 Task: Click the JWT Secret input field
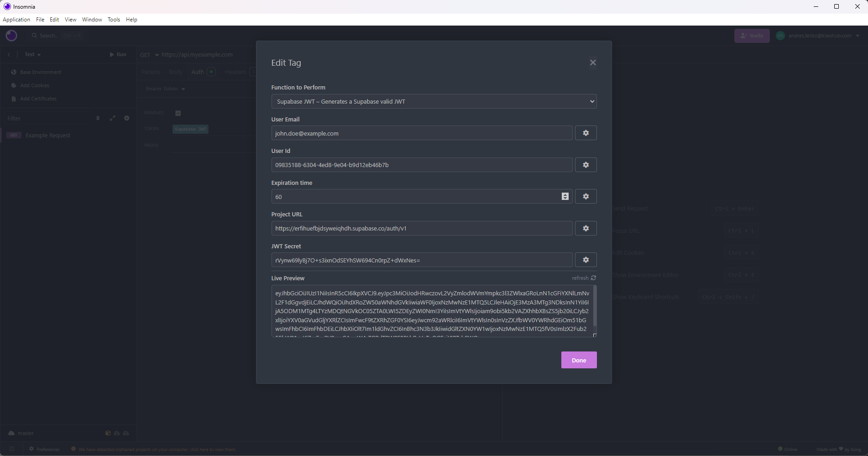point(422,260)
